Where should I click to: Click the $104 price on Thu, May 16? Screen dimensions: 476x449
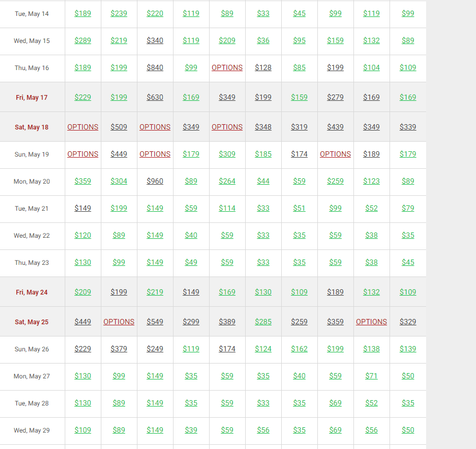371,67
